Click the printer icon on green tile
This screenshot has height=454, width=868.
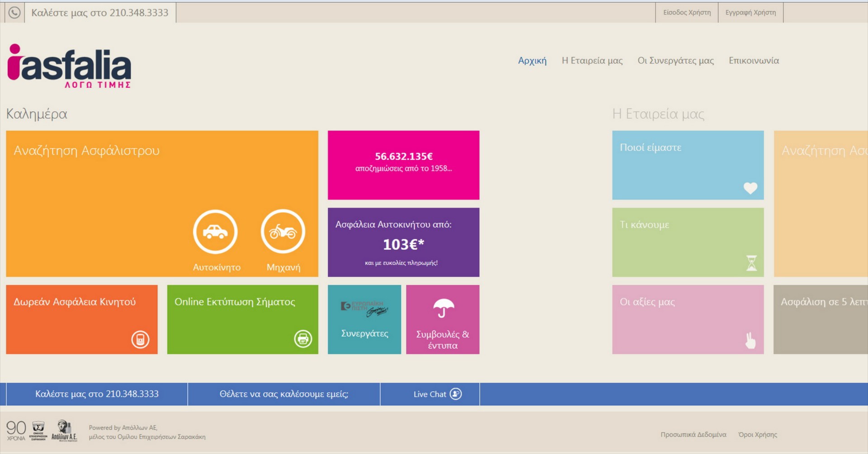303,339
